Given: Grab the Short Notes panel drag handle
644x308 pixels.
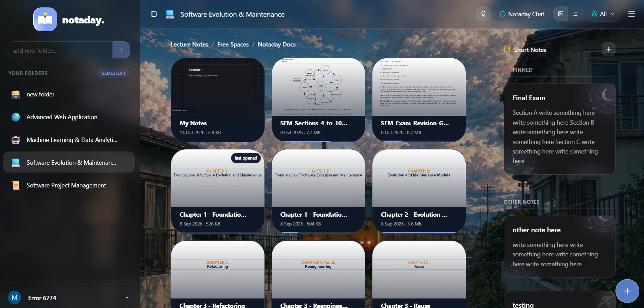Looking at the screenshot, I should pyautogui.click(x=503, y=132).
